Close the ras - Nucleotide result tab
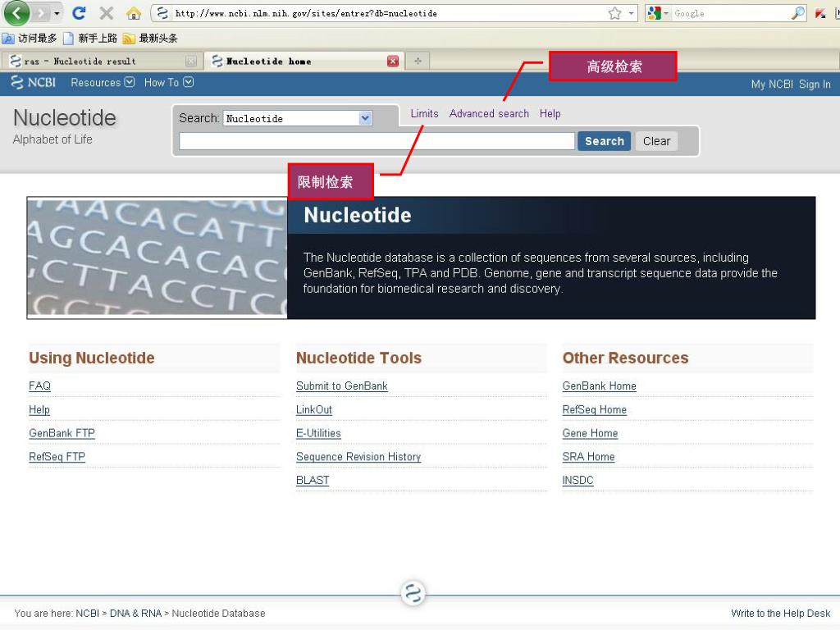Screen dimensions: 840x630 [x=190, y=61]
